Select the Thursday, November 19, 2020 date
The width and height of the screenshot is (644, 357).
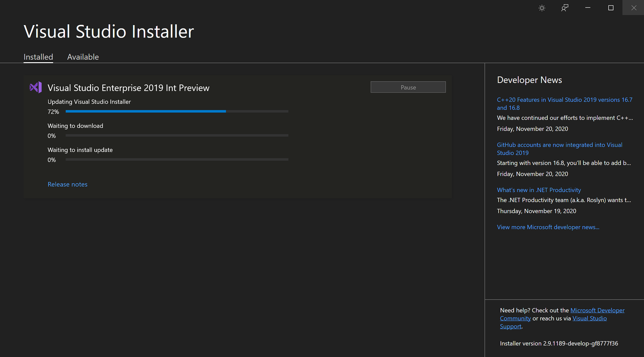(536, 211)
